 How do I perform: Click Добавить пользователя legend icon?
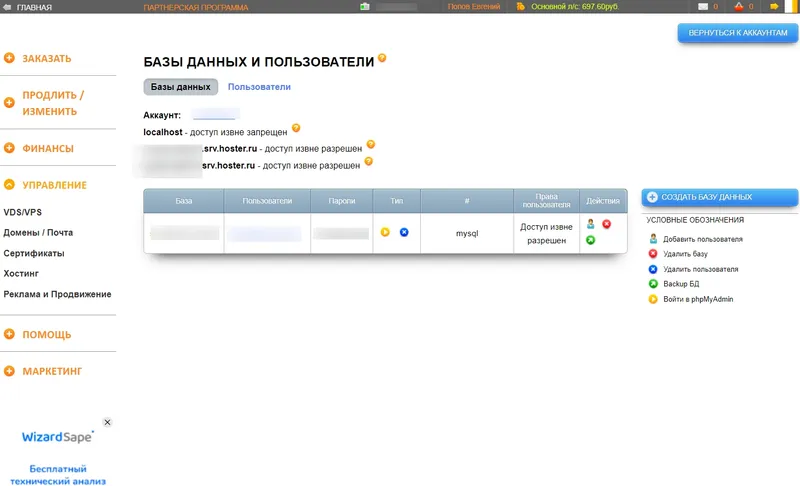653,239
